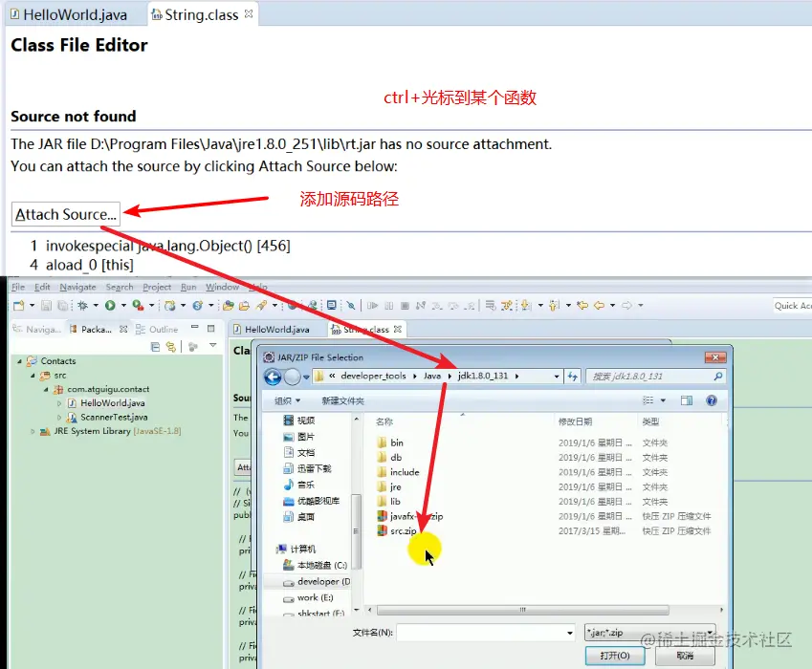Click the change view icon in dialog
812x669 pixels.
pyautogui.click(x=648, y=400)
